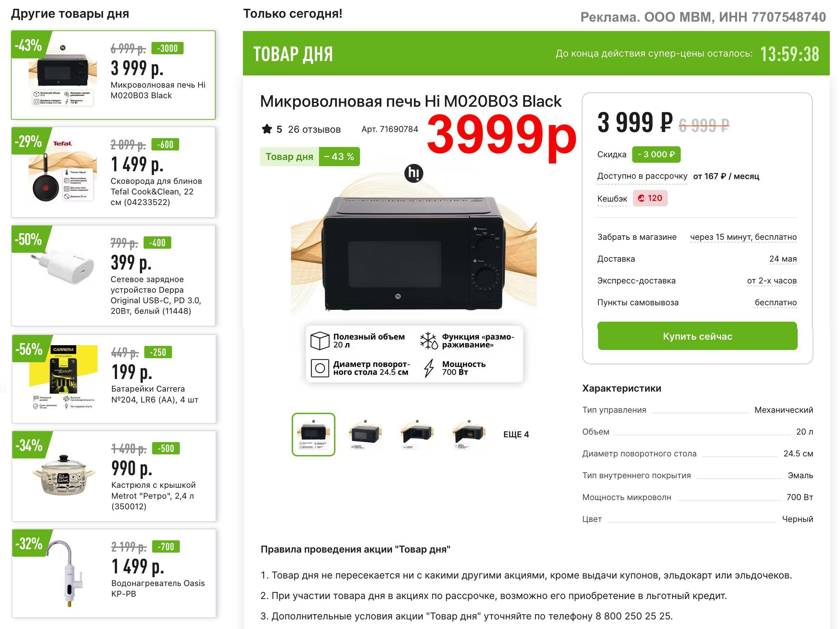Select the second microwave thumbnail
840x629 pixels.
point(365,434)
